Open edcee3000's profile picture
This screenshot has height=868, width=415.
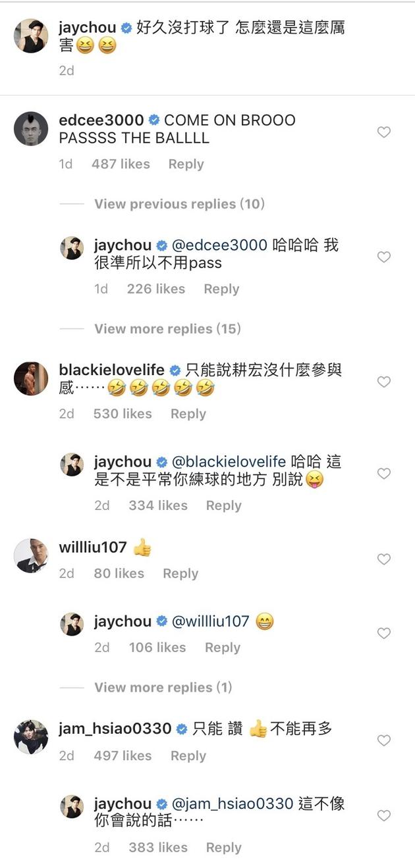click(x=31, y=128)
